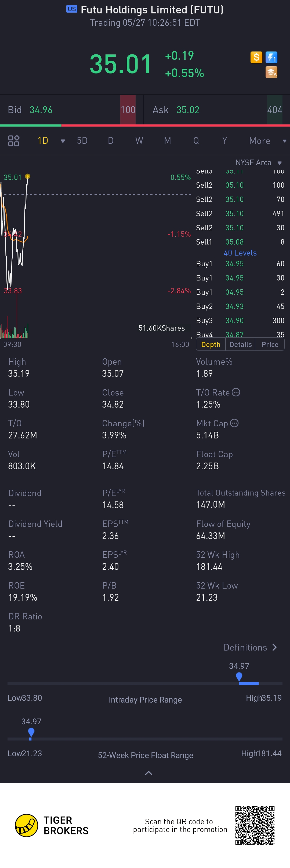This screenshot has width=290, height=868.
Task: Tap the Vol 803.0K value
Action: (22, 466)
